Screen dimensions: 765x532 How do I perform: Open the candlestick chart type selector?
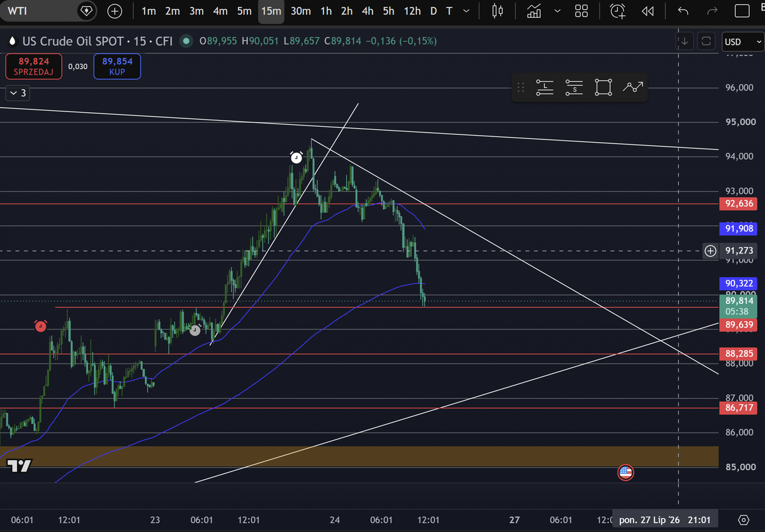(x=499, y=11)
